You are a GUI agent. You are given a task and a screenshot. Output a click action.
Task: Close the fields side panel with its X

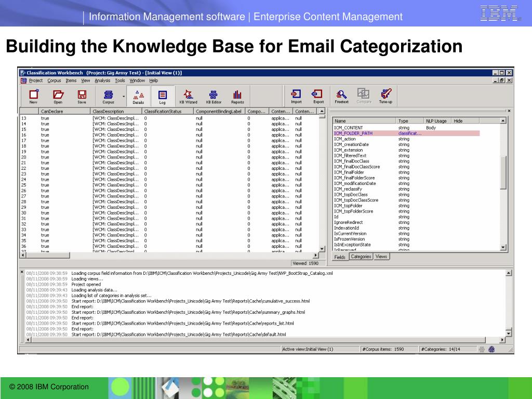pos(509,111)
